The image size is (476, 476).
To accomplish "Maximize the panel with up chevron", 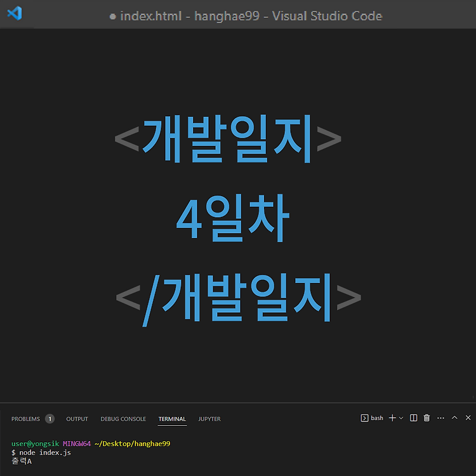I will tap(454, 418).
